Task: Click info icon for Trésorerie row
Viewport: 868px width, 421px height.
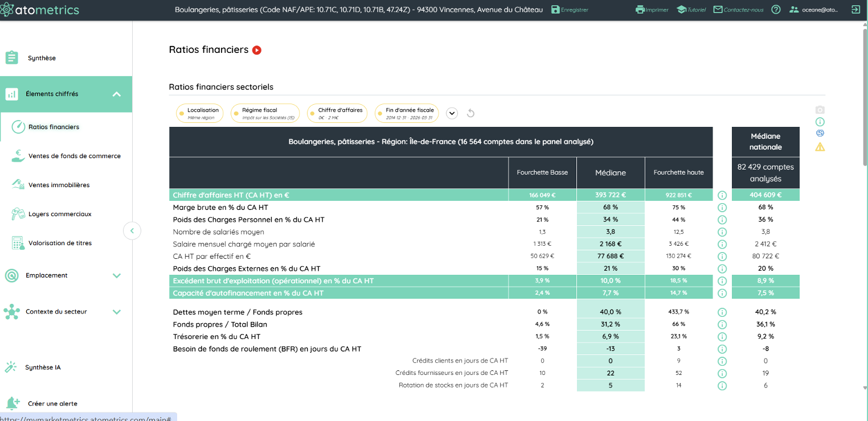Action: (x=722, y=337)
